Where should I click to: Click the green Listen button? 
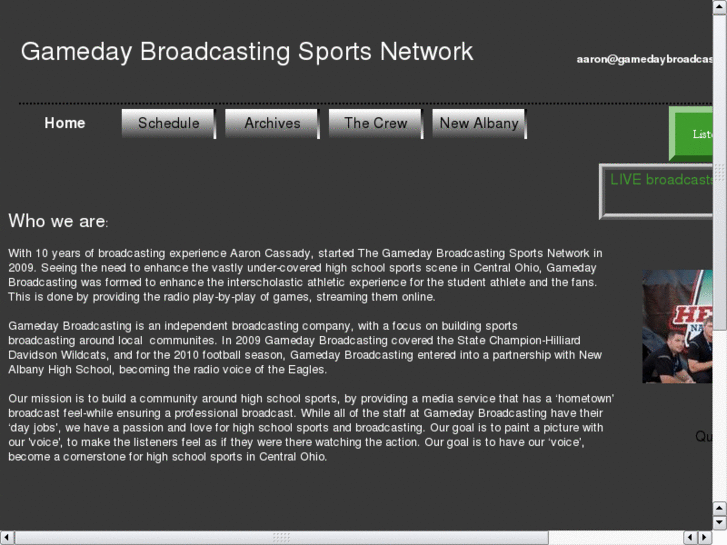(691, 134)
